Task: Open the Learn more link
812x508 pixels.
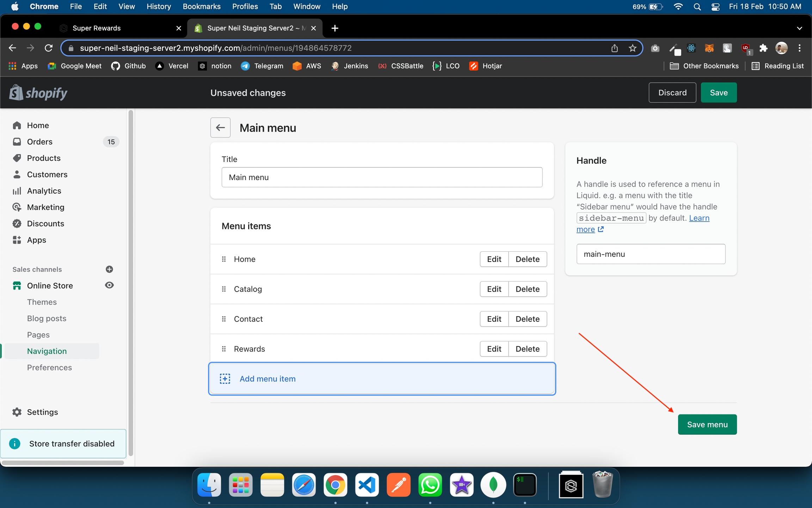Action: pos(699,218)
